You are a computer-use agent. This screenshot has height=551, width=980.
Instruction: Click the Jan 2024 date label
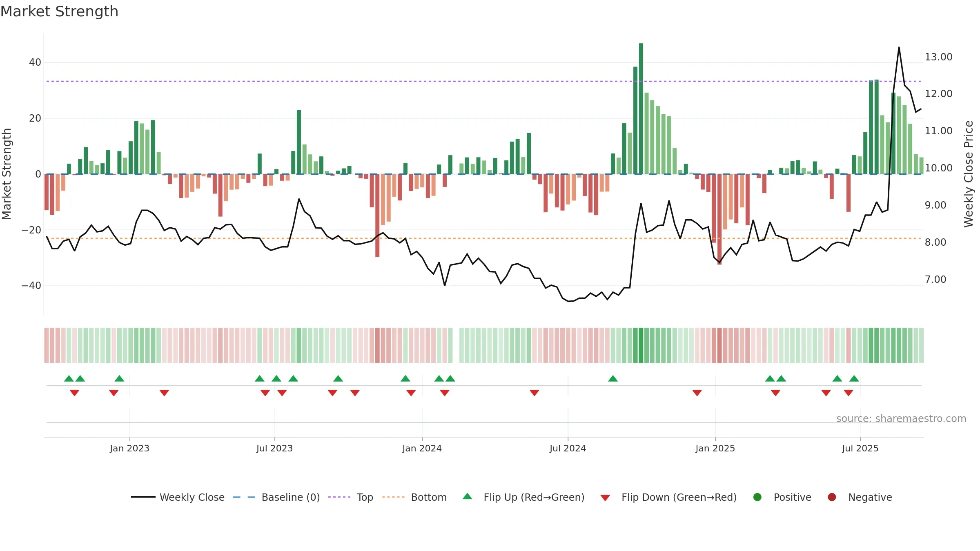[x=422, y=448]
